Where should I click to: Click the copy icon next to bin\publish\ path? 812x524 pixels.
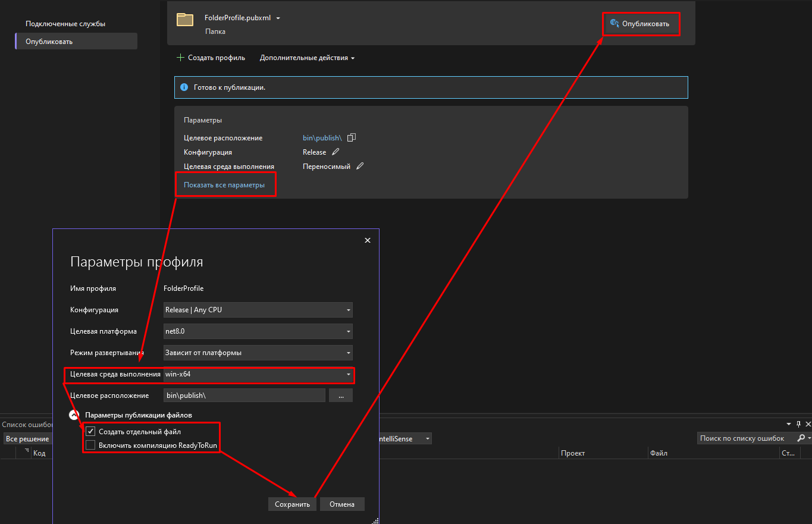351,137
